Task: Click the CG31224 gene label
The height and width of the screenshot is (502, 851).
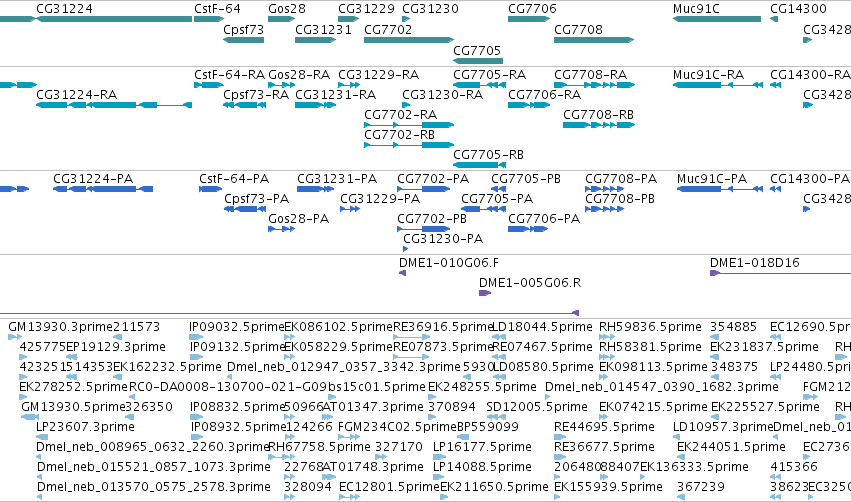Action: click(64, 9)
